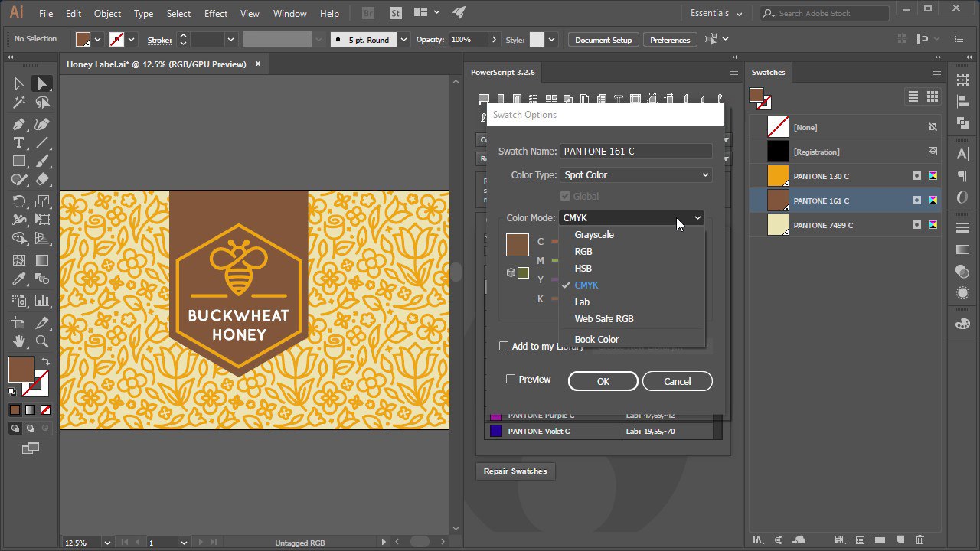Expand the fill color dropdown in control bar

98,40
